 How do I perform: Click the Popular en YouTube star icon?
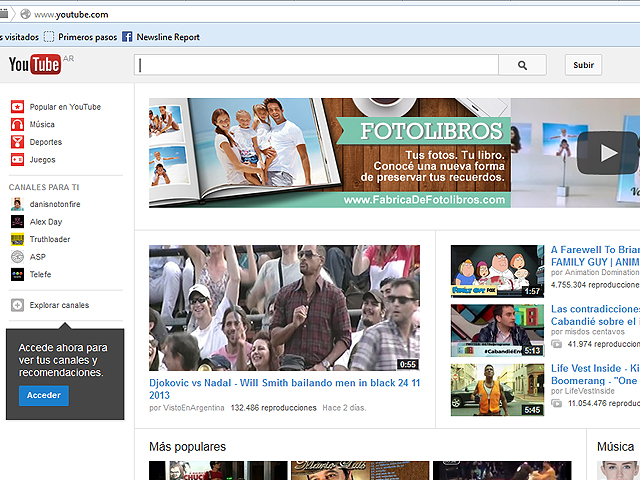pos(18,107)
